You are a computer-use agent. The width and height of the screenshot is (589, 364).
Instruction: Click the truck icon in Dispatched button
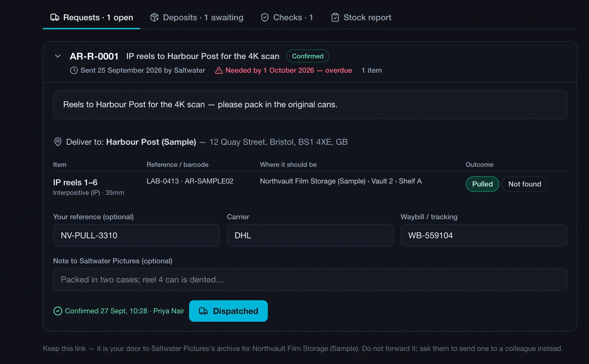(204, 311)
